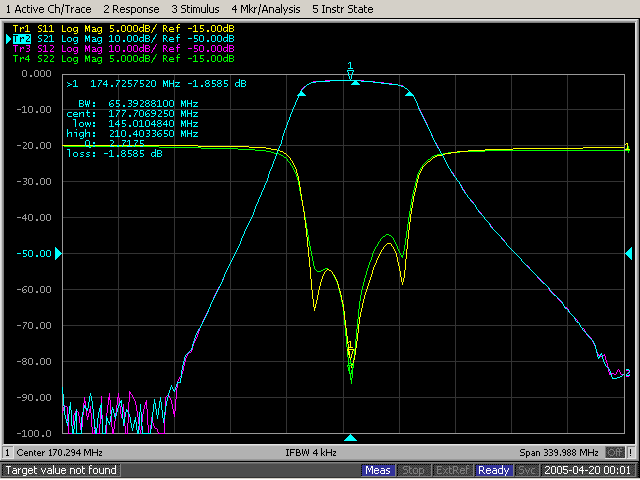Open the Stimulus menu
The image size is (640, 480).
point(196,8)
